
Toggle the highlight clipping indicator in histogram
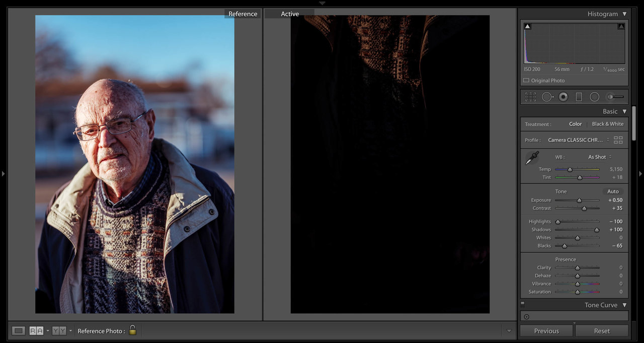pos(621,26)
